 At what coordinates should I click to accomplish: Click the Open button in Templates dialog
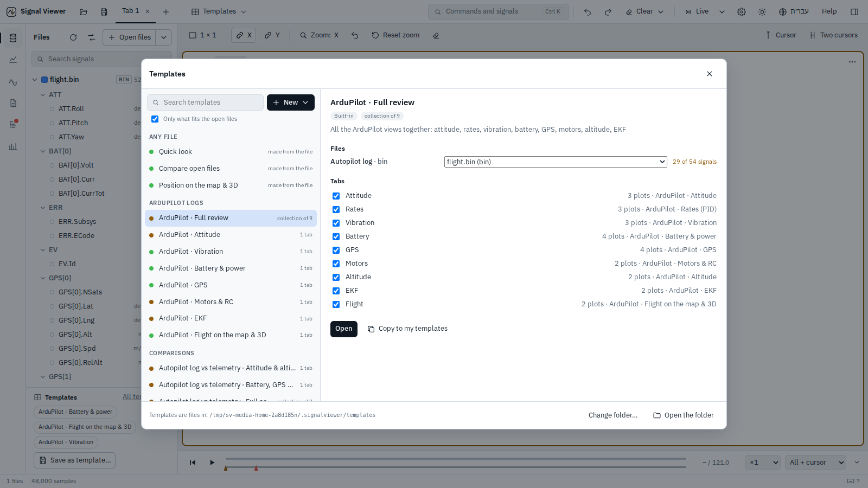[x=344, y=329]
